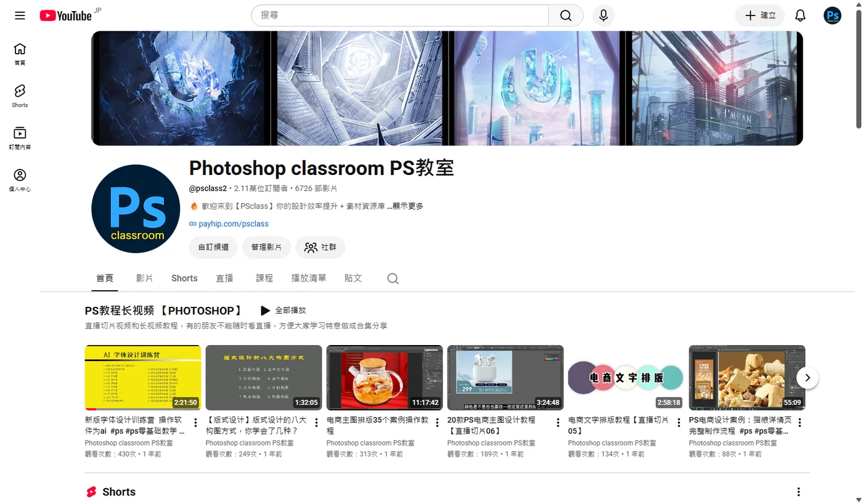Open the 【版式设计】版式设计的八大构图方式 title

pos(255,425)
